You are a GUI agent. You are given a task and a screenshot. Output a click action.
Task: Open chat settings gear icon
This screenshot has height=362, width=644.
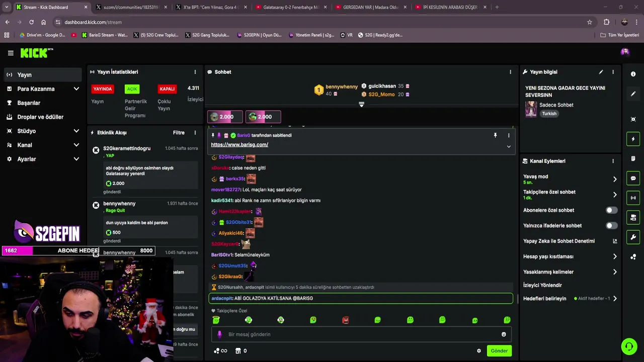479,351
